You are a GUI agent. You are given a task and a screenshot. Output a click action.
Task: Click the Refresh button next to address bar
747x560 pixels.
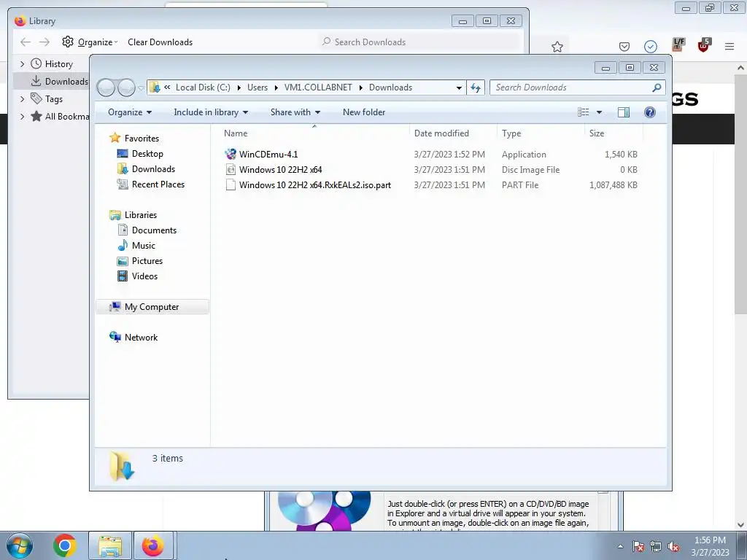point(476,87)
